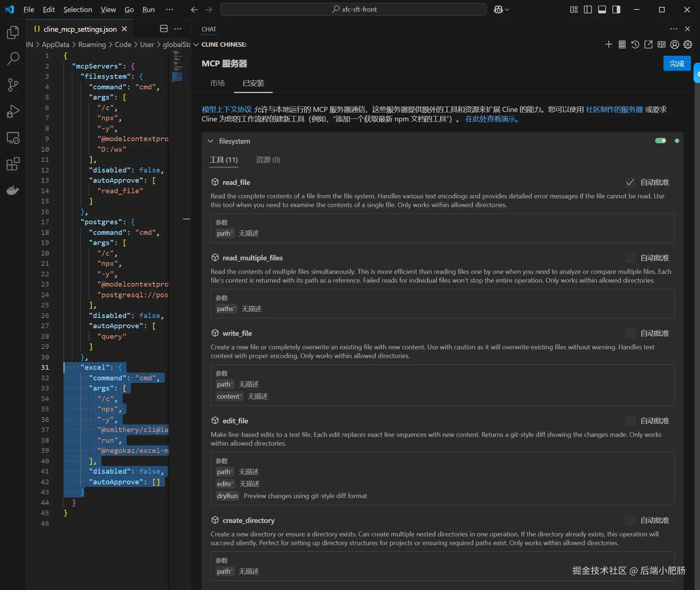Click the 完成 button
The image size is (700, 590).
click(x=677, y=63)
